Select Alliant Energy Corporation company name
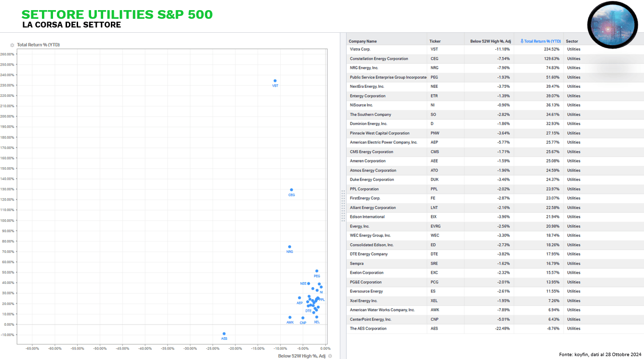The height and width of the screenshot is (359, 644). pyautogui.click(x=373, y=208)
